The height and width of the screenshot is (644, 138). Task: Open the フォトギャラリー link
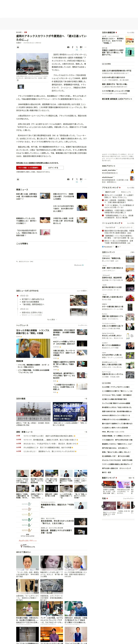point(129,498)
